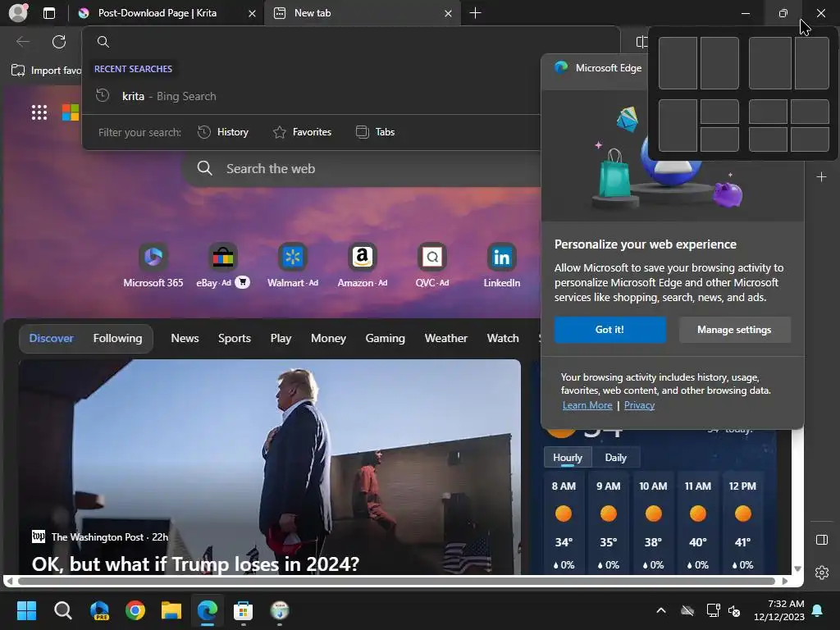Refresh the page with the reload icon
840x630 pixels.
(x=59, y=42)
